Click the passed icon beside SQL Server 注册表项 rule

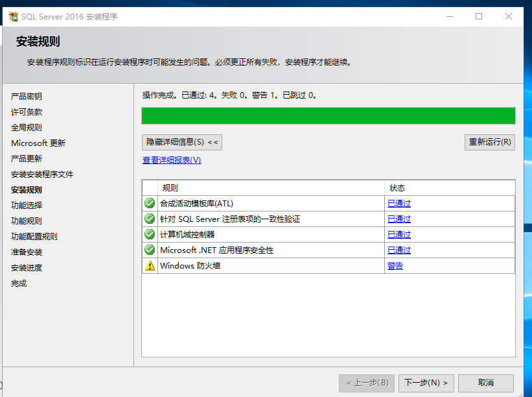pos(150,219)
